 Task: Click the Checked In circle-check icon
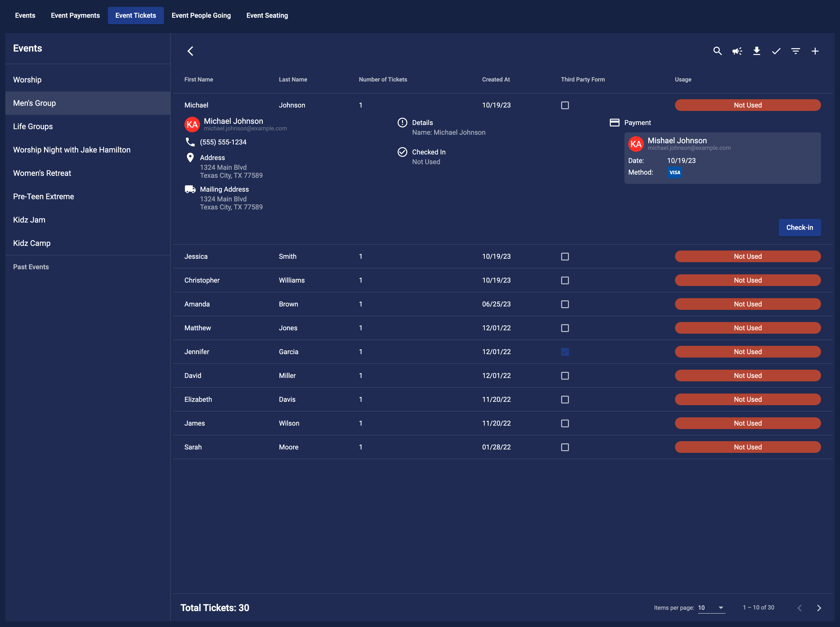[402, 152]
